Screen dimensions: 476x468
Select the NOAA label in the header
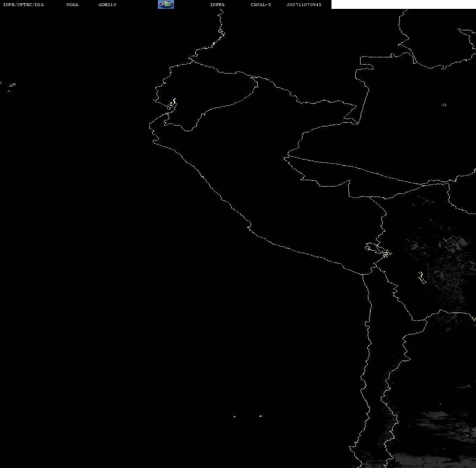pos(72,4)
